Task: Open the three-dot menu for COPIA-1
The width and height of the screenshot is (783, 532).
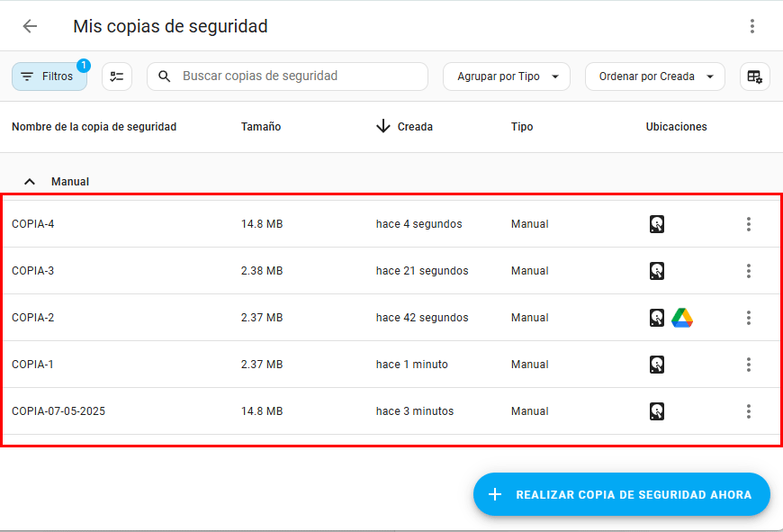Action: pos(748,365)
